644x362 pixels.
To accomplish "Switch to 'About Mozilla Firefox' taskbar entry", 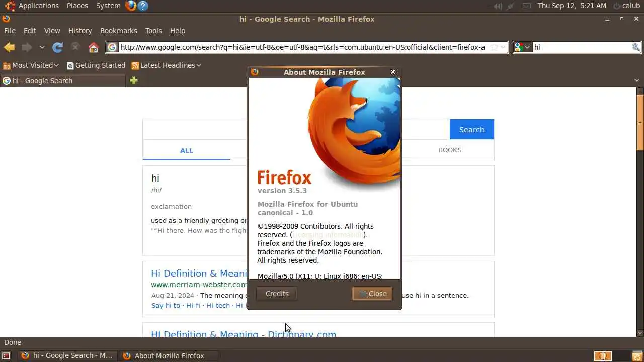I will click(x=170, y=356).
